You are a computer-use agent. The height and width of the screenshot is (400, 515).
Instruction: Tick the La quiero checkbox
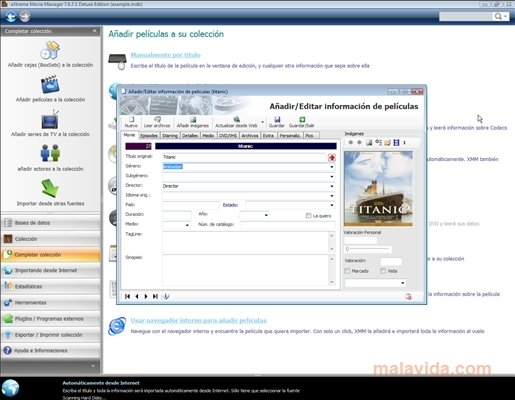pyautogui.click(x=308, y=216)
